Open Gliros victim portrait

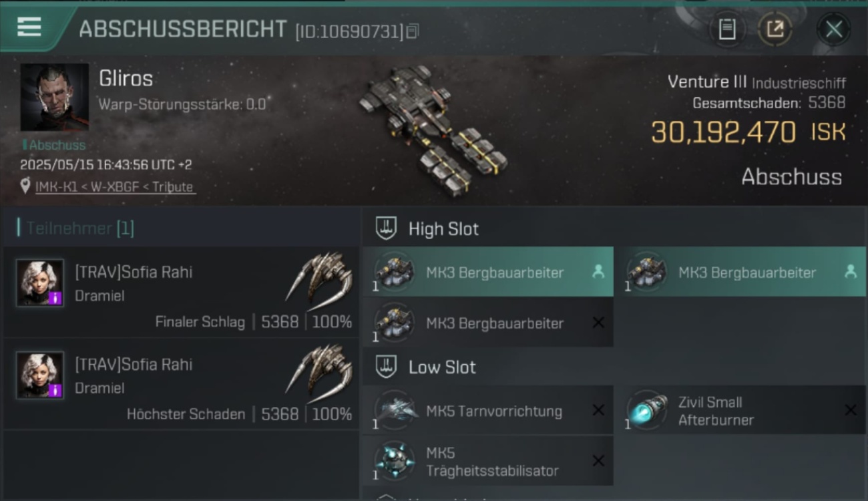click(54, 97)
